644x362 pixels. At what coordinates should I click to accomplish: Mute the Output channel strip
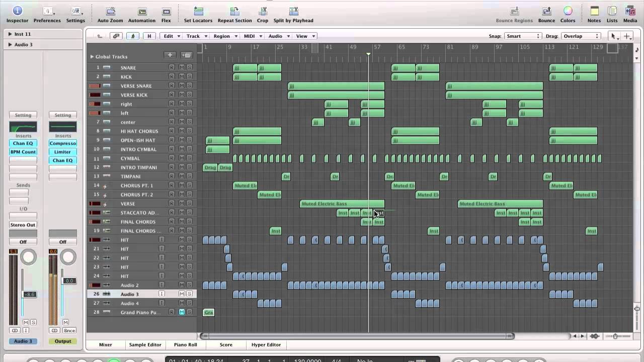click(x=65, y=322)
